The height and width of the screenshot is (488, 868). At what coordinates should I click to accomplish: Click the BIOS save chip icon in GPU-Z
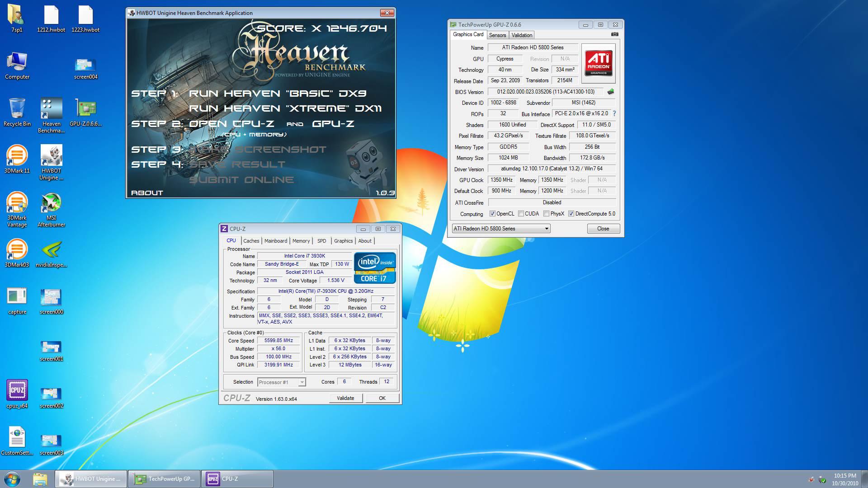point(611,92)
